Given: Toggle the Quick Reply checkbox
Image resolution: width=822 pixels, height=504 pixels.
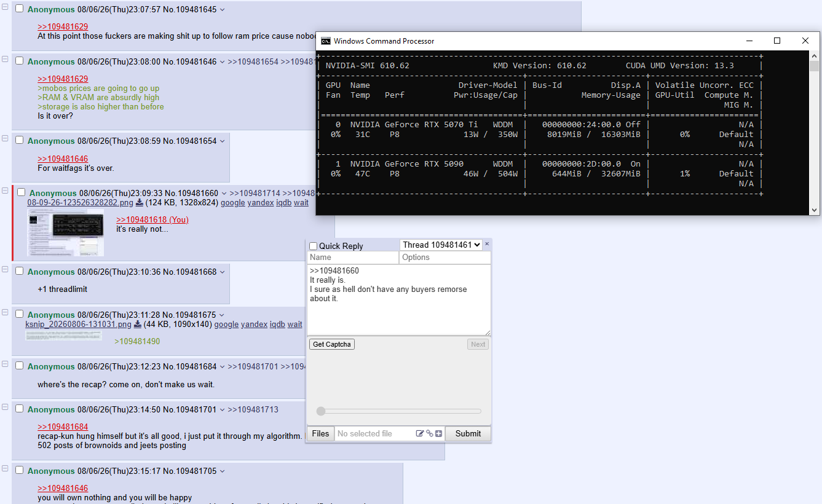Looking at the screenshot, I should (314, 246).
